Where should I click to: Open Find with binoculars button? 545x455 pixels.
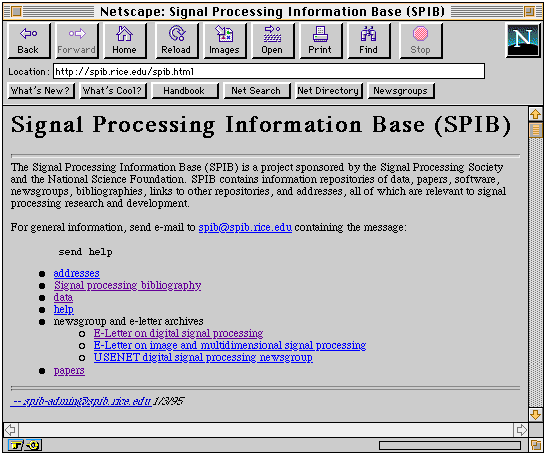click(368, 41)
